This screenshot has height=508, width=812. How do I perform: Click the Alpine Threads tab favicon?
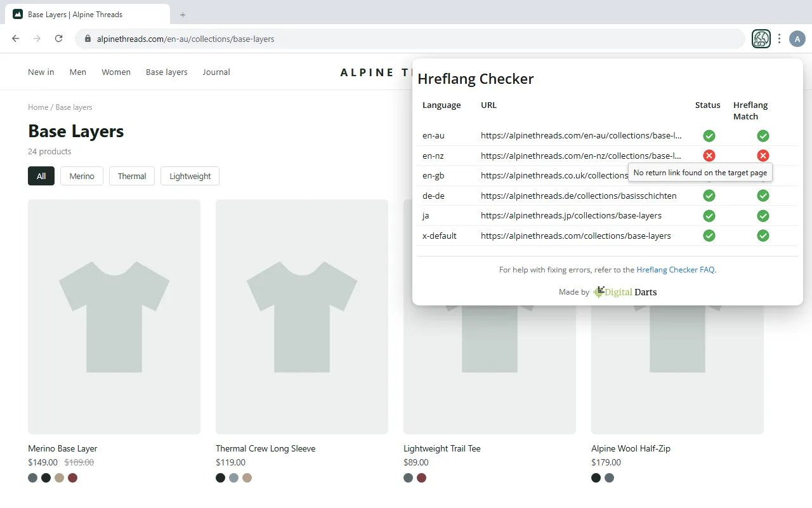pos(18,14)
